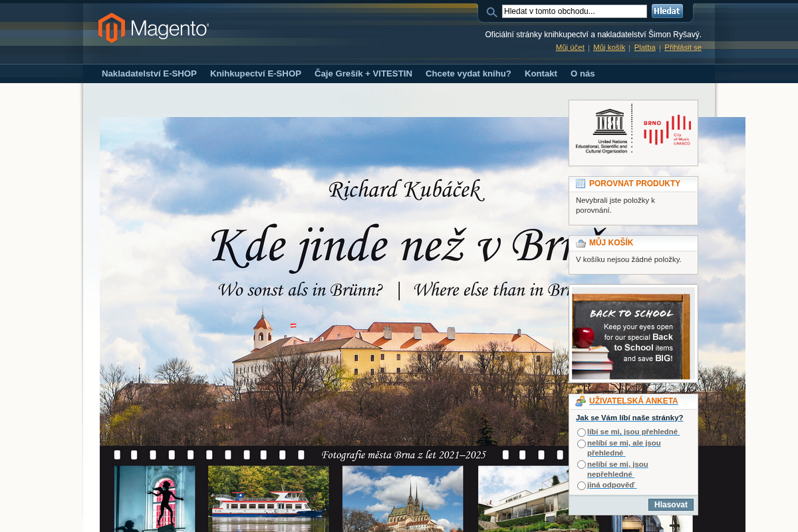Select "líbí se mi, jsou přehledné" radio
Screen dimensions: 798x532
click(581, 432)
